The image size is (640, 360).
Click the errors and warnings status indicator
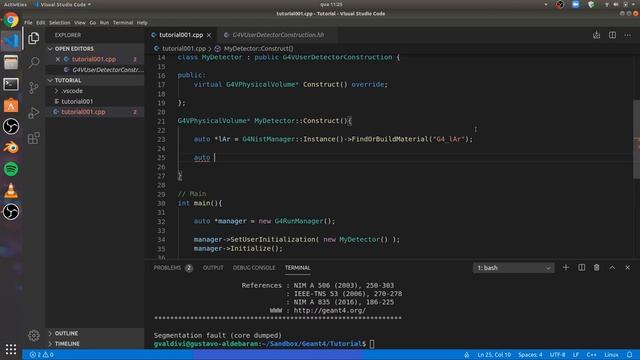coord(41,355)
